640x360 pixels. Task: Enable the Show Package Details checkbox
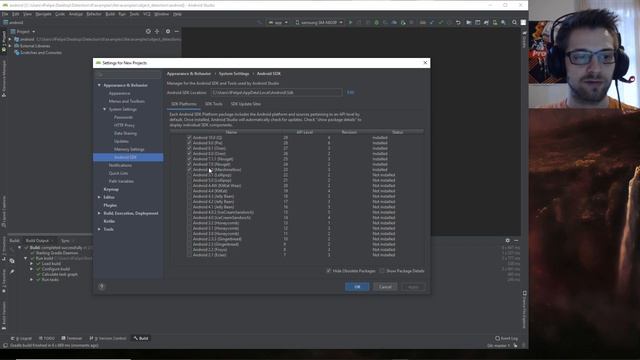(382, 271)
